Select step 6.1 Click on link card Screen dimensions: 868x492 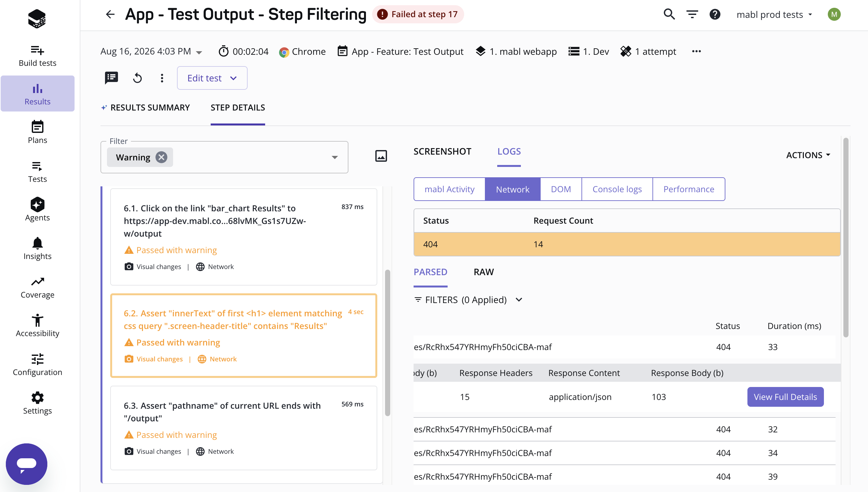[x=244, y=237]
